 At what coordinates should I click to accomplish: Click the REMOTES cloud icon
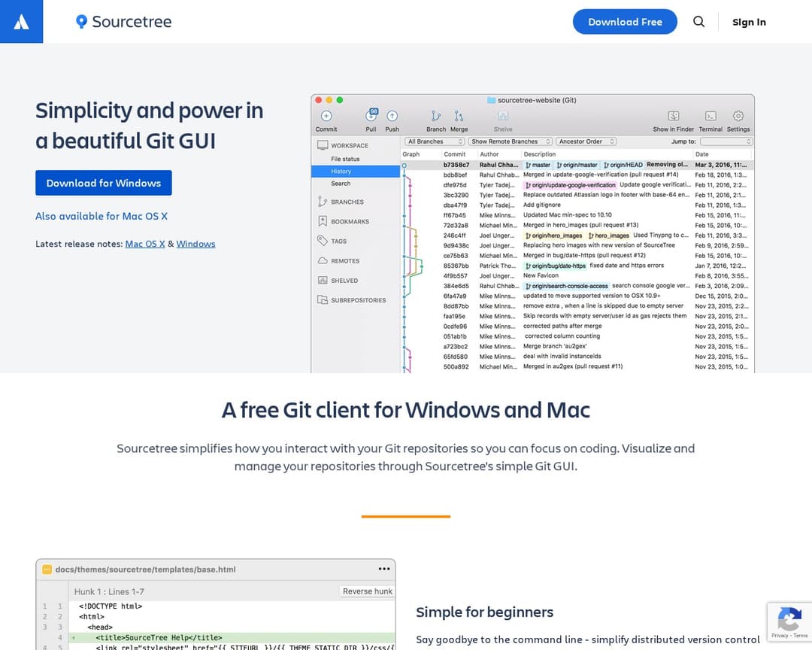pyautogui.click(x=323, y=261)
